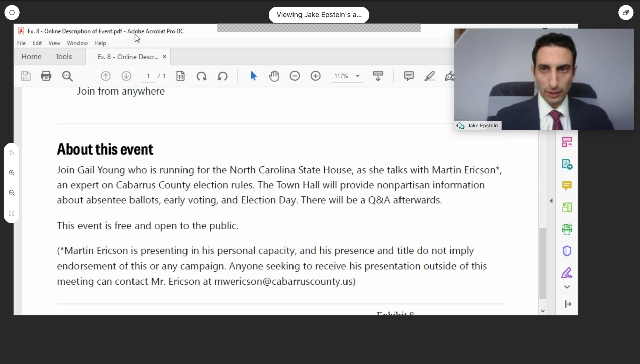Open the Fill & Sign tool
Image resolution: width=640 pixels, height=364 pixels.
coord(567,272)
